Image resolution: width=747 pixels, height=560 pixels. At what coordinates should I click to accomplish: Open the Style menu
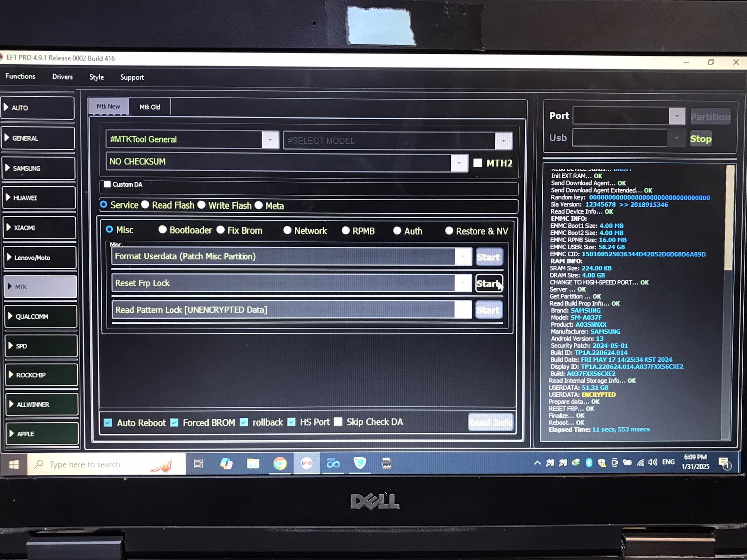(x=97, y=77)
